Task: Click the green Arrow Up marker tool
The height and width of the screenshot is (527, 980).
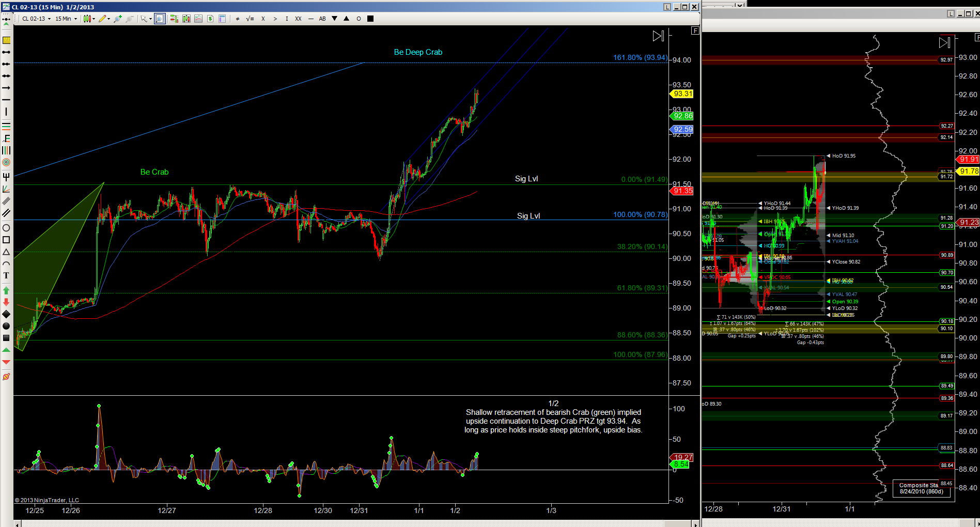Action: 6,290
